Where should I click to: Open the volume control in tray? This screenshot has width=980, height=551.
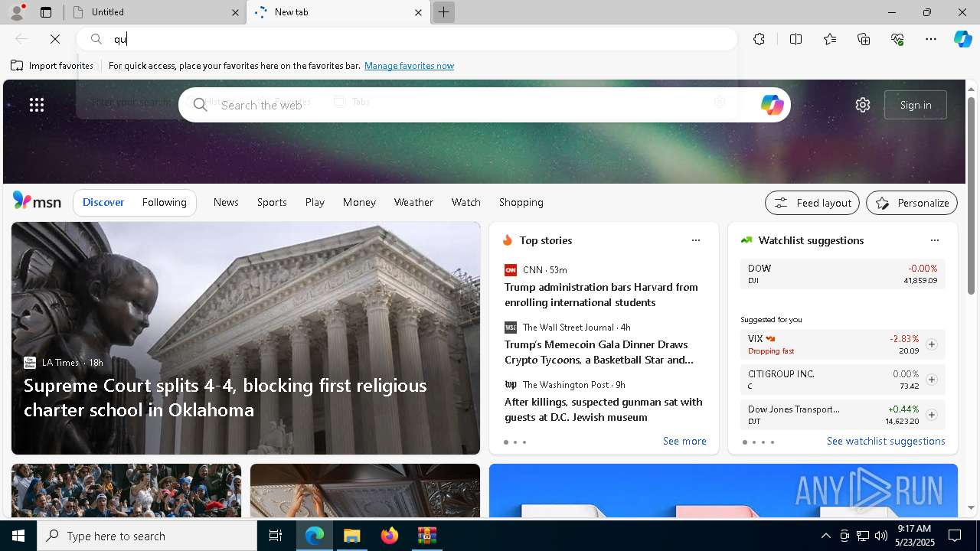click(880, 536)
